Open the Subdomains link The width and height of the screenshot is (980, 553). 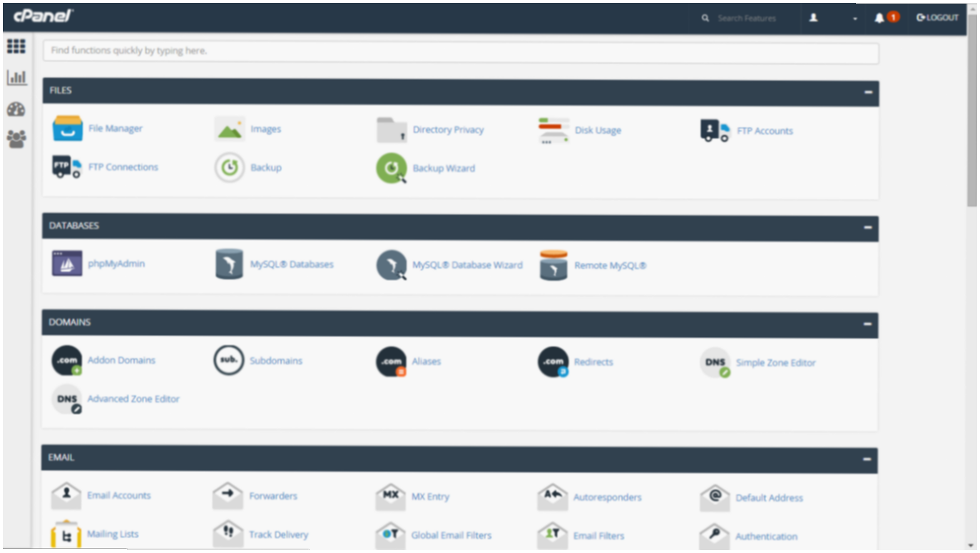(x=276, y=361)
